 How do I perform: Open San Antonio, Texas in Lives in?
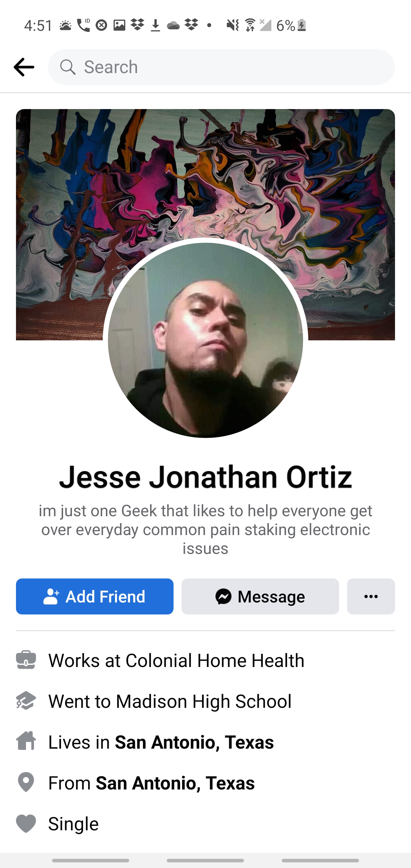[x=194, y=742]
